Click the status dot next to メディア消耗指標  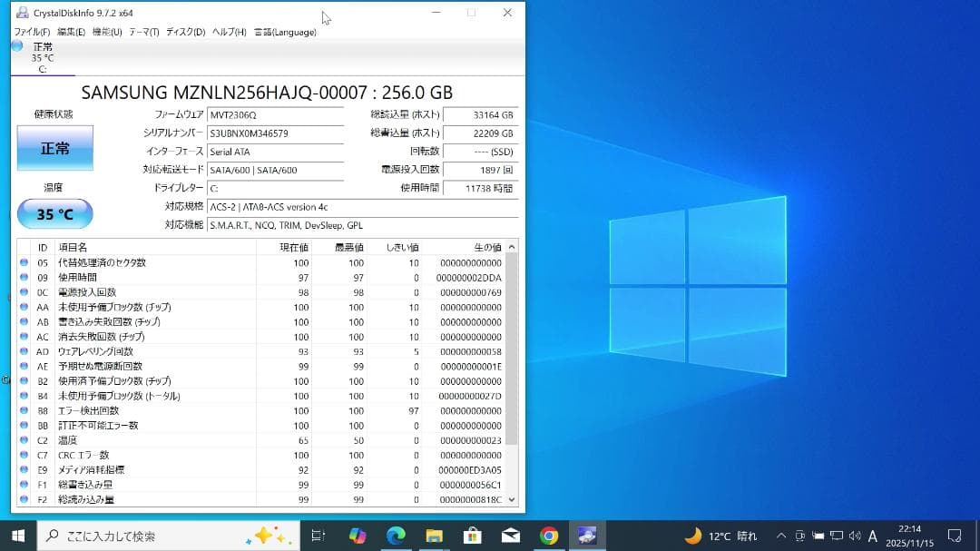(24, 469)
